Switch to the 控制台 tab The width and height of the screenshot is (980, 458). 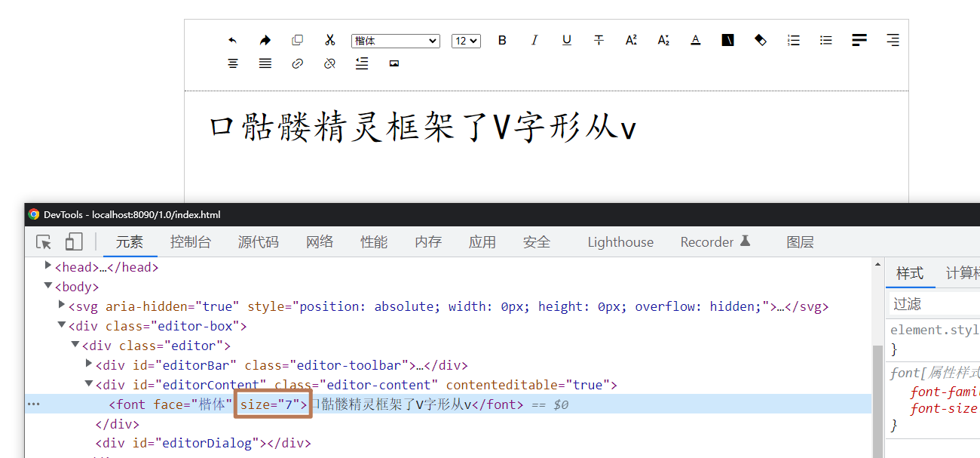point(191,242)
